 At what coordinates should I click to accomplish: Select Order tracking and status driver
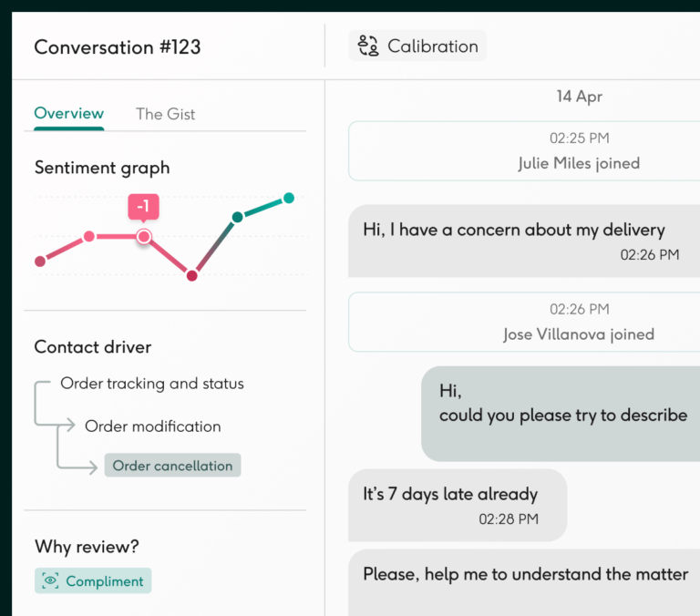[152, 384]
